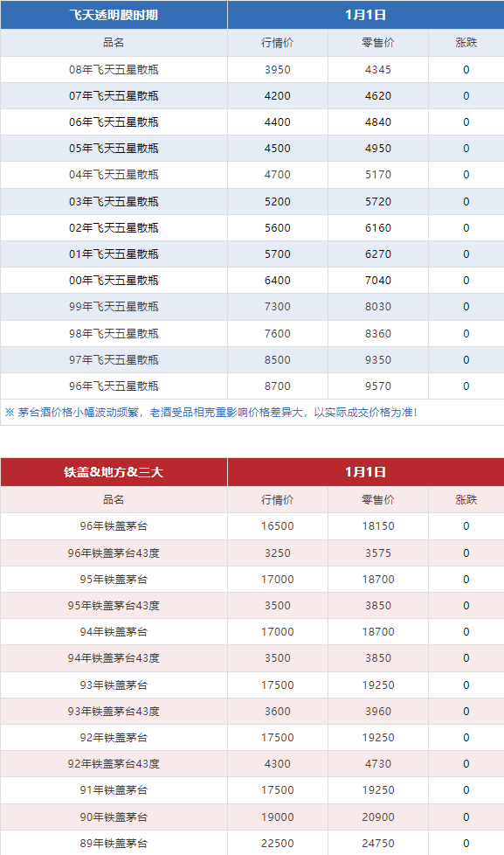The image size is (504, 855).
Task: Select the 涨跌 column header in blue table
Action: pyautogui.click(x=466, y=43)
